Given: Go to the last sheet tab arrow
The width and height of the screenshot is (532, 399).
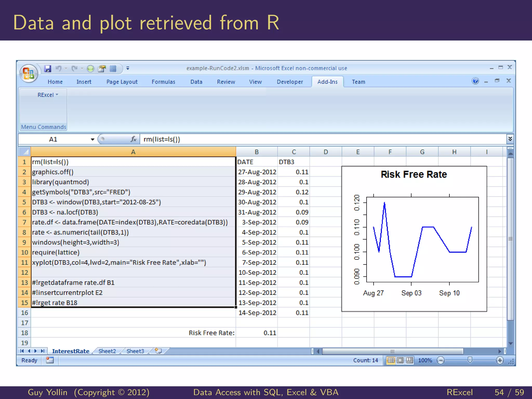Looking at the screenshot, I should (x=43, y=351).
